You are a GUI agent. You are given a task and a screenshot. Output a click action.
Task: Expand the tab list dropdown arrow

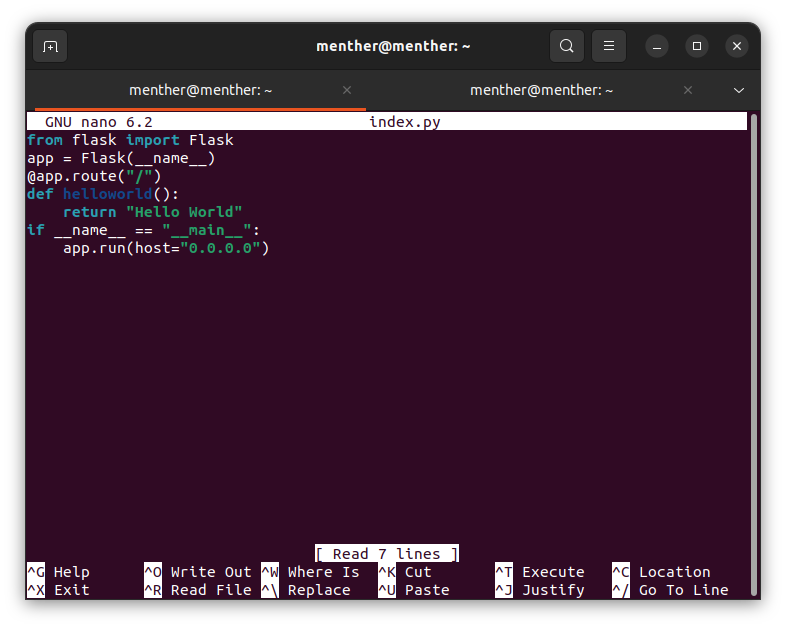[739, 91]
